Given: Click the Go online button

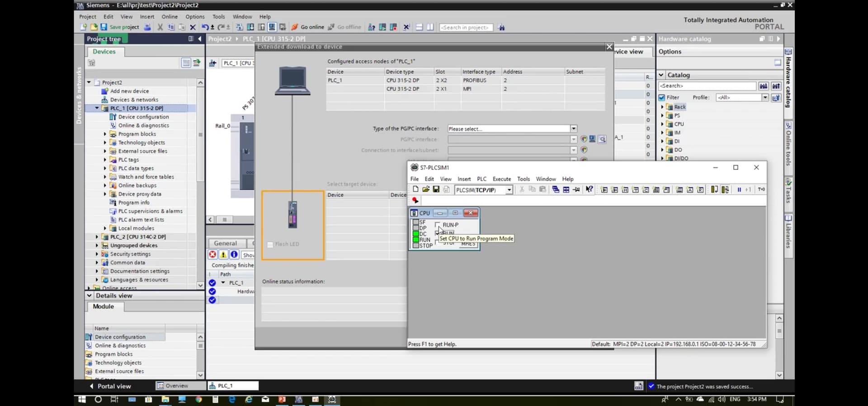Looking at the screenshot, I should [x=307, y=27].
